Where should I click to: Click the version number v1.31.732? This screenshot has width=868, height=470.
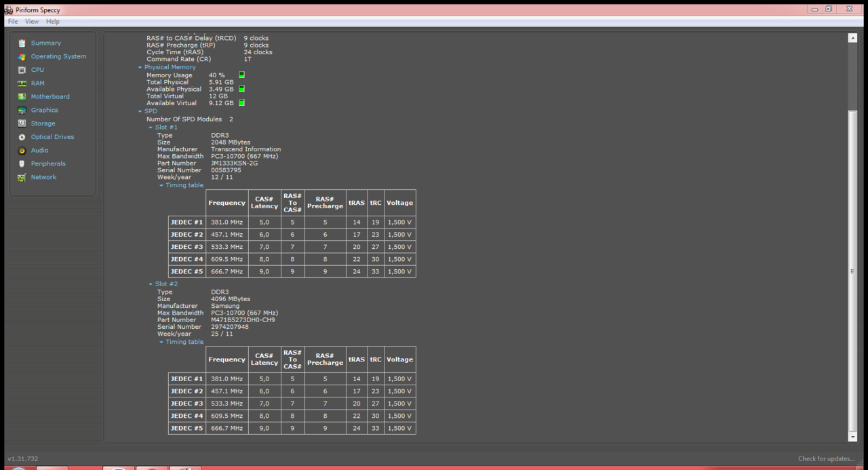(x=23, y=459)
